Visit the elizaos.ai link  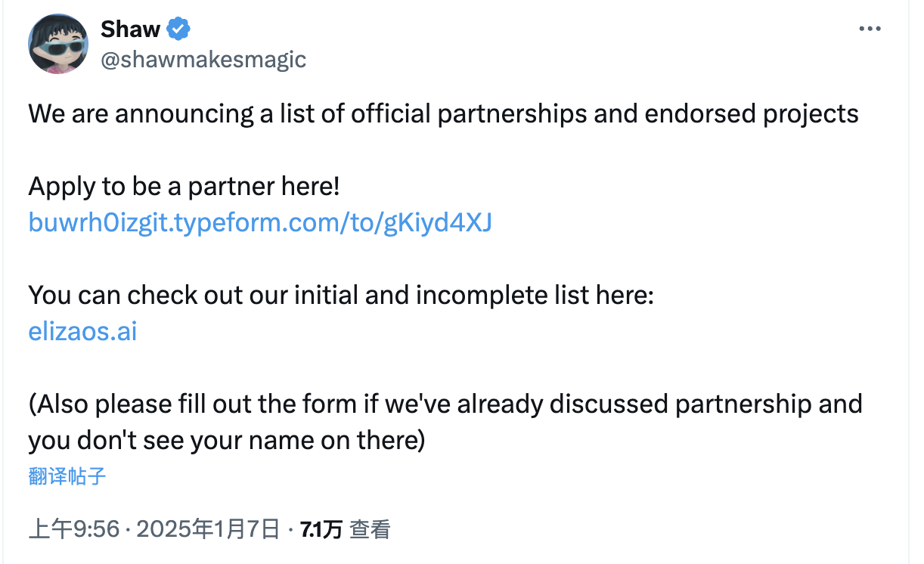(x=82, y=331)
